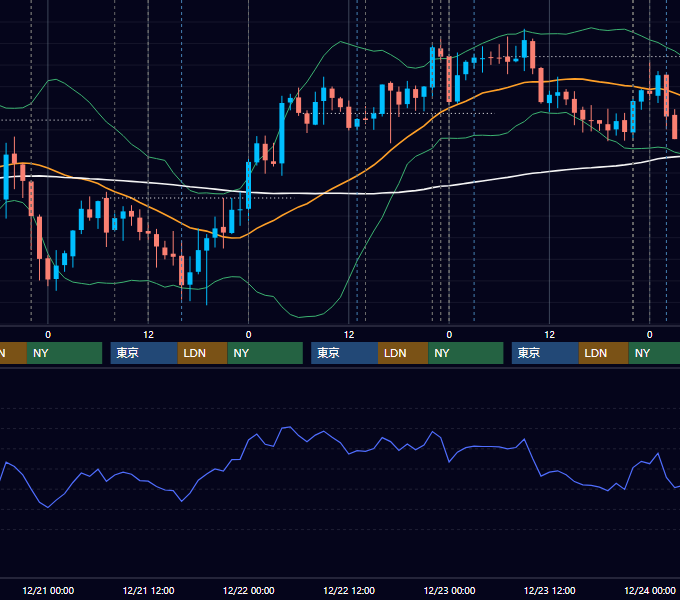This screenshot has height=600, width=680.
Task: Select the 東京 session bar on 12/22
Action: click(x=345, y=353)
